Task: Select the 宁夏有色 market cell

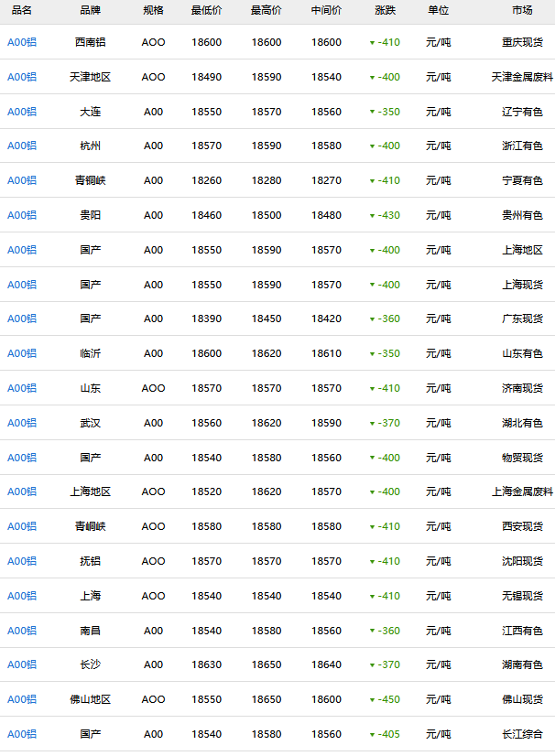Action: click(x=522, y=181)
